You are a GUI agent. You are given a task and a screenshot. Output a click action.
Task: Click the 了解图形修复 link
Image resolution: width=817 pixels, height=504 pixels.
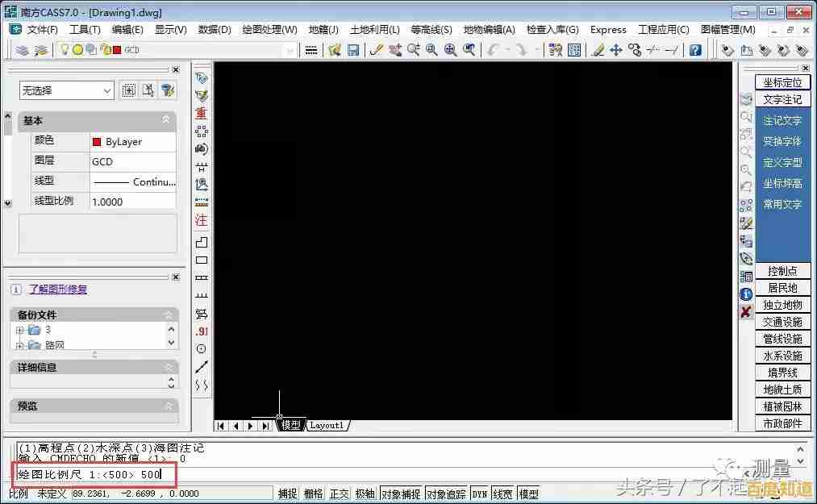pyautogui.click(x=58, y=289)
